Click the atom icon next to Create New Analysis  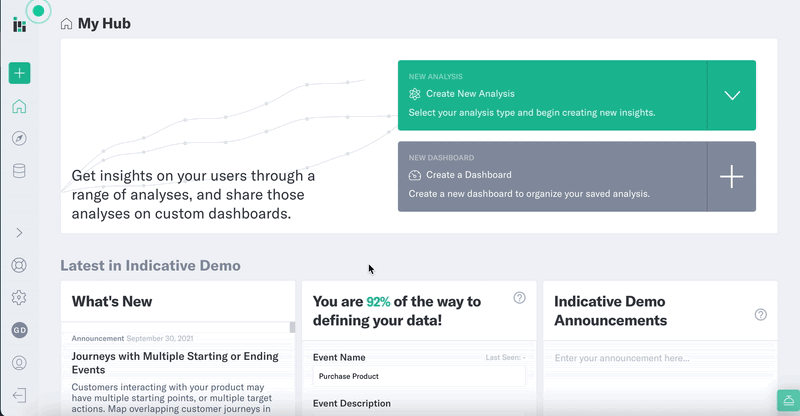(415, 94)
